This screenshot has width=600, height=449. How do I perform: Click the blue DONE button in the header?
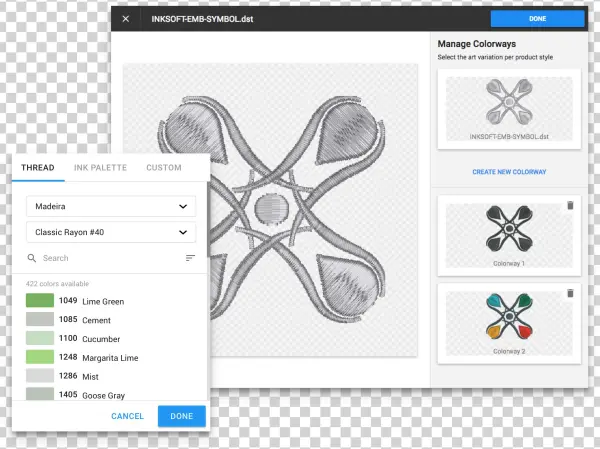pos(537,19)
